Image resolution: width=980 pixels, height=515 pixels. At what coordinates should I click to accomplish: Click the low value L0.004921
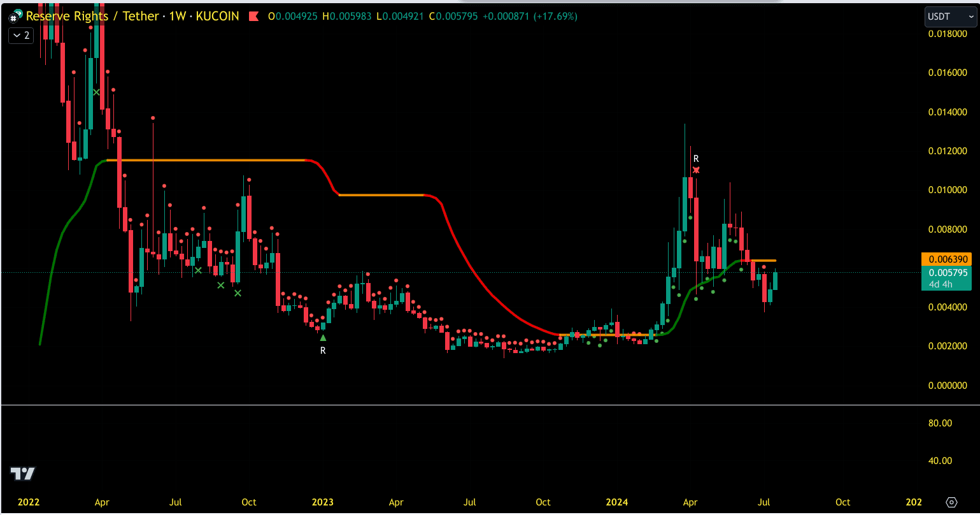click(401, 17)
